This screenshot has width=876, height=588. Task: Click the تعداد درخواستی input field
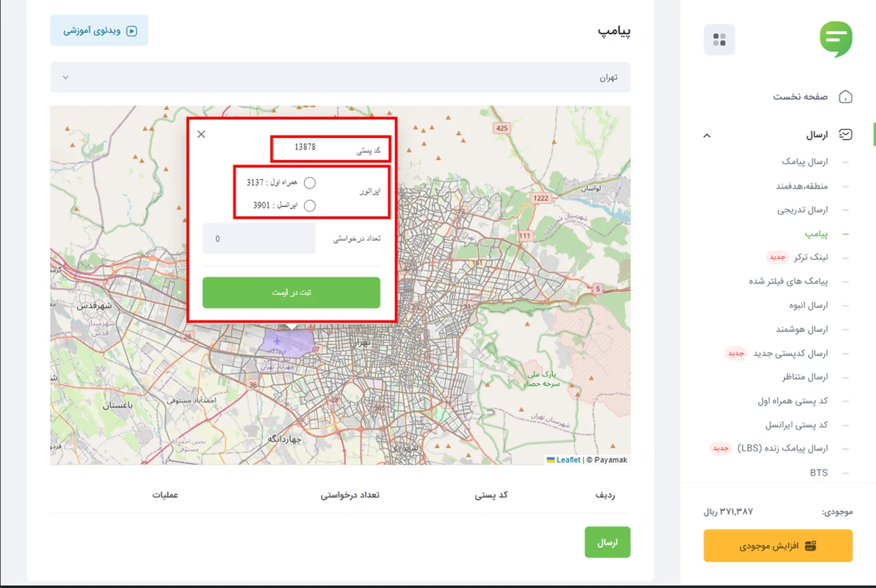(259, 238)
